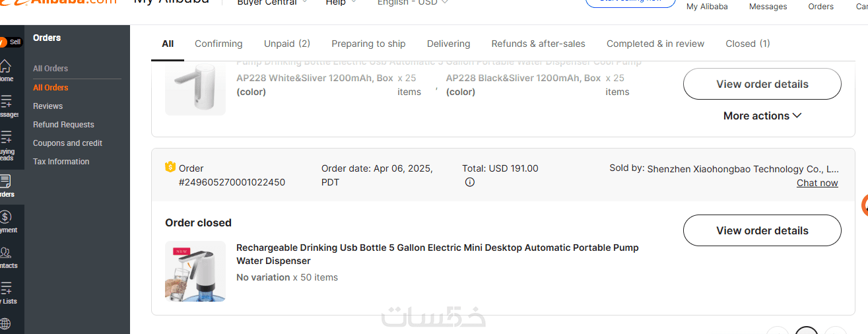Select the Delivering tab
Viewport: 868px width, 334px height.
[449, 44]
